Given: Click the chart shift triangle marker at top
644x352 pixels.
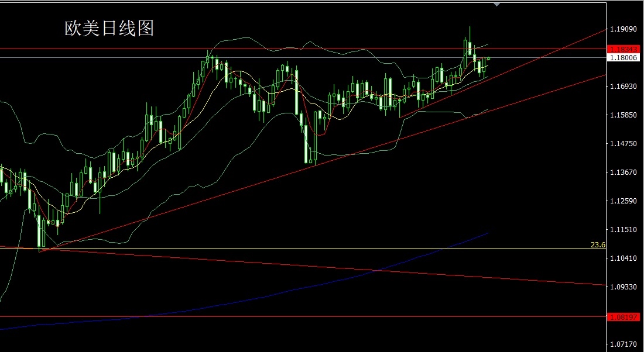Looking at the screenshot, I should tap(497, 5).
